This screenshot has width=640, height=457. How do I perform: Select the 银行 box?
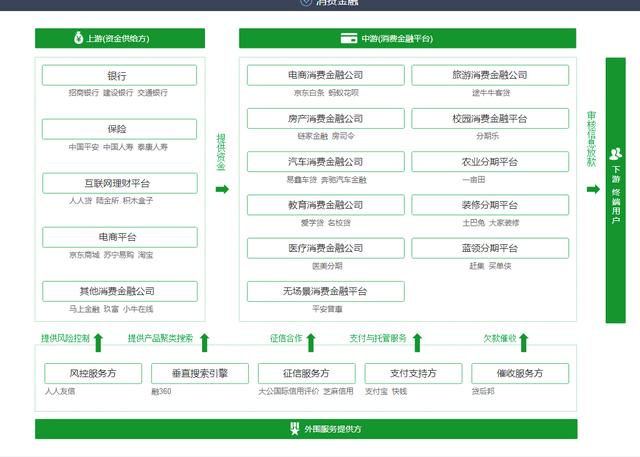119,75
